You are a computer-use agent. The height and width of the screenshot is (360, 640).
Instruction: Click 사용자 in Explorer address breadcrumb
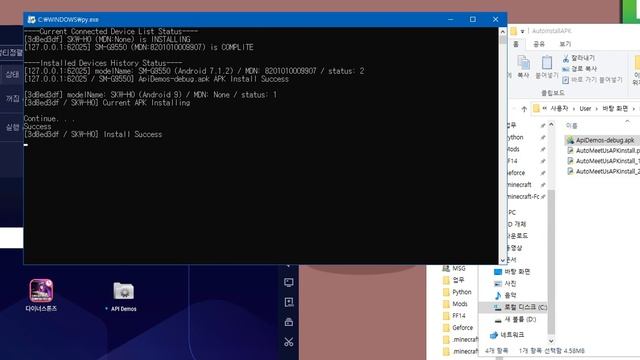click(559, 109)
